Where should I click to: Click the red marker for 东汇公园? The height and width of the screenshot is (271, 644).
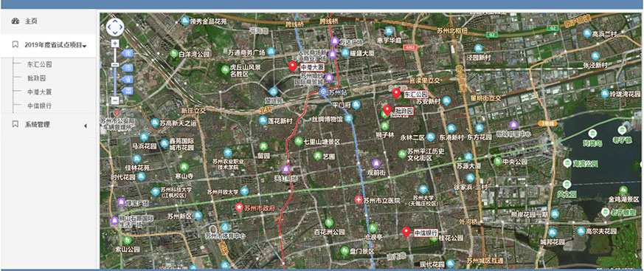pos(396,93)
